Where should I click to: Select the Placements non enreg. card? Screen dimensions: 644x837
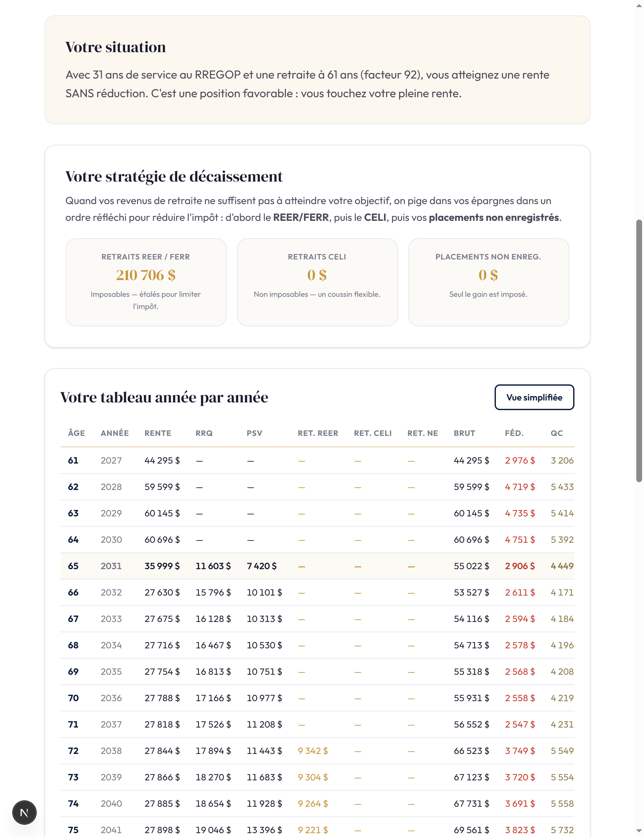pyautogui.click(x=488, y=282)
